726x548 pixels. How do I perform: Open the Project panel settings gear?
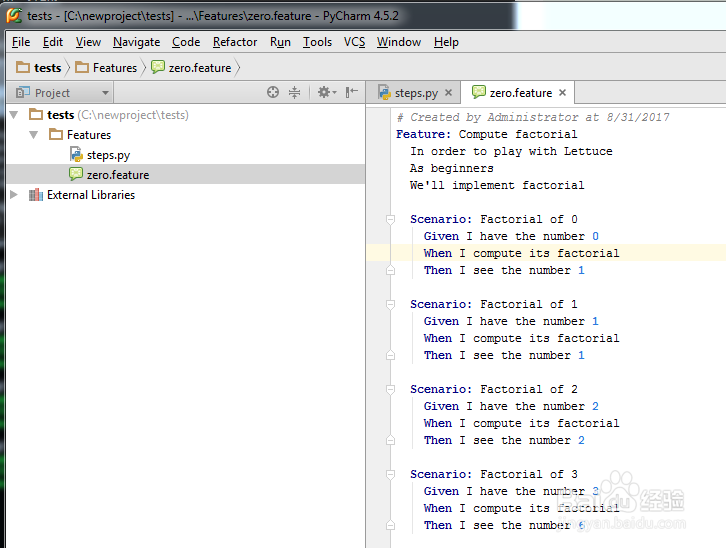click(327, 92)
